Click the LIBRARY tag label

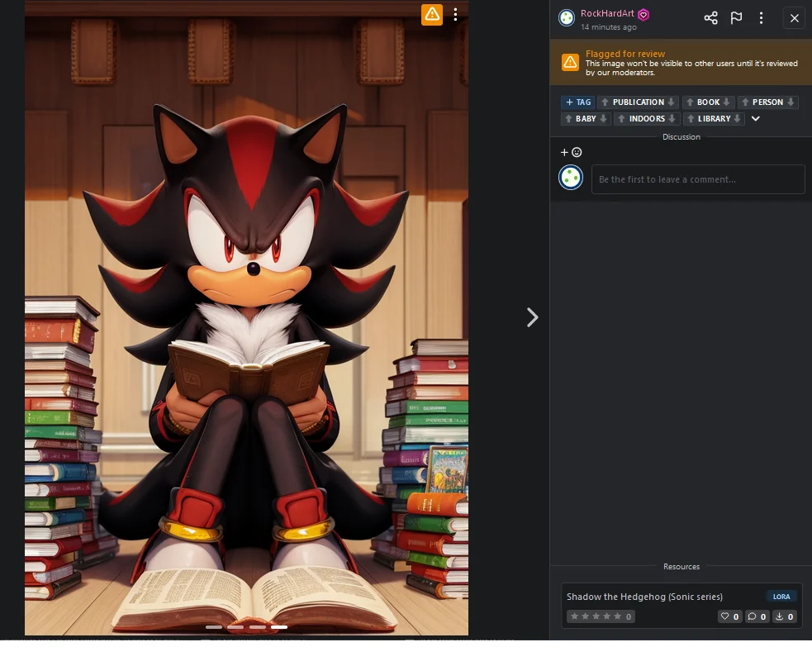coord(714,119)
